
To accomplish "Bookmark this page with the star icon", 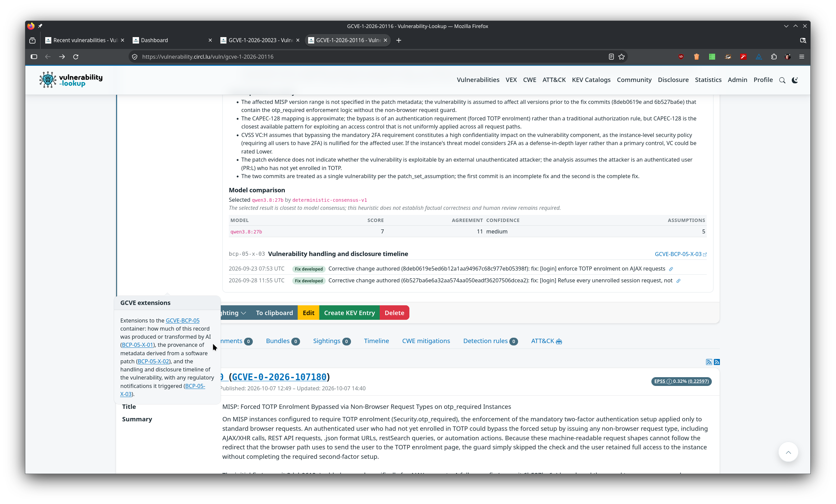I will point(621,57).
